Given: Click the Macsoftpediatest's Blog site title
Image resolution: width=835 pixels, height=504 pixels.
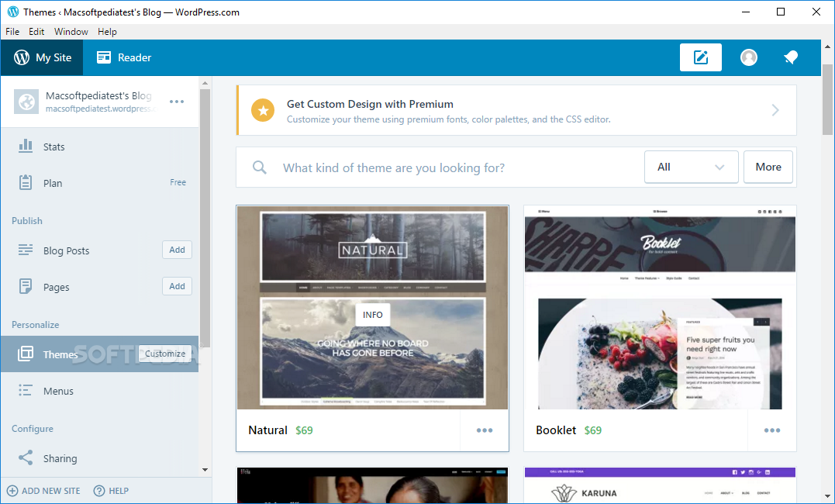Looking at the screenshot, I should point(98,95).
